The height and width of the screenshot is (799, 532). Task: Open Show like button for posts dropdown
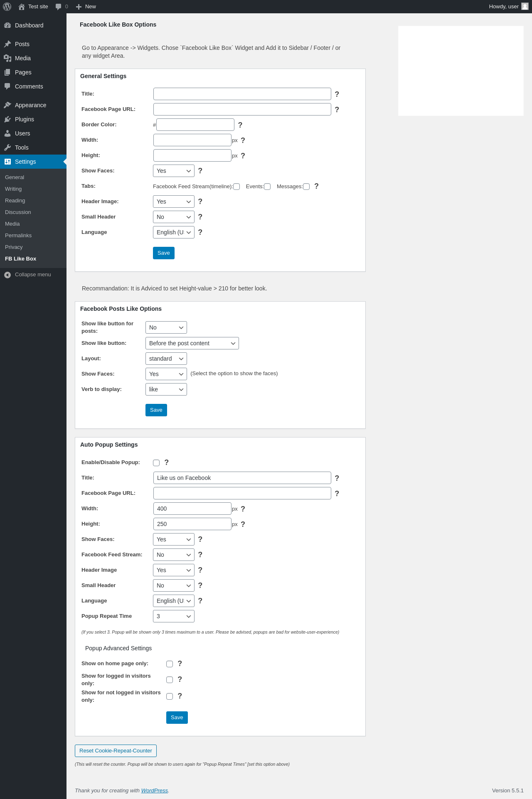pos(166,327)
